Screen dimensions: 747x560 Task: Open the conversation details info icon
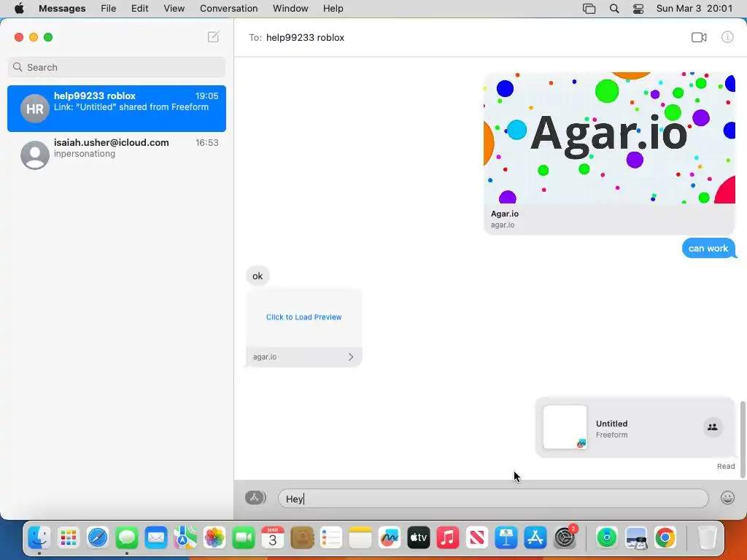(x=727, y=37)
